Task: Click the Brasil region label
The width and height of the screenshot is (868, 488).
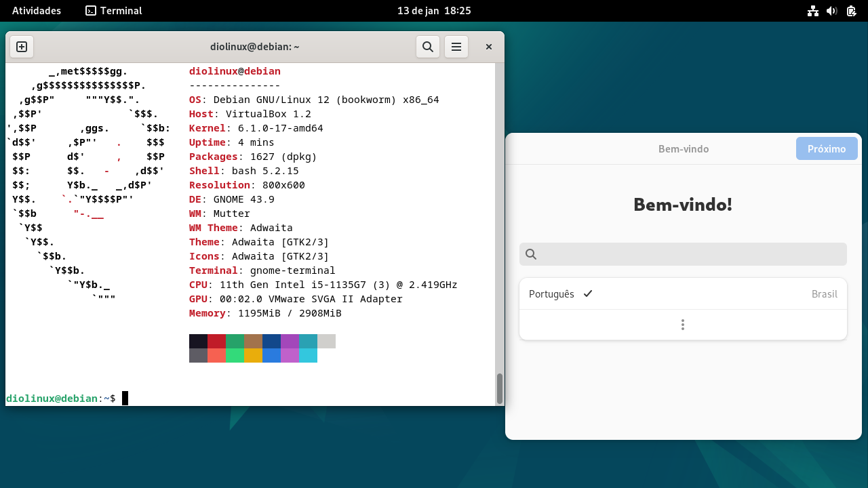Action: [x=825, y=293]
